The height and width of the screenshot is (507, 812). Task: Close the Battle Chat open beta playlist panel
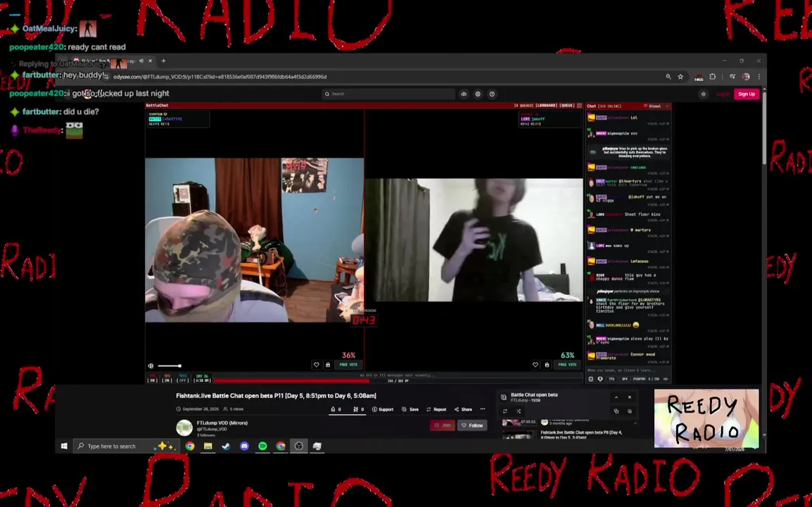pyautogui.click(x=630, y=397)
